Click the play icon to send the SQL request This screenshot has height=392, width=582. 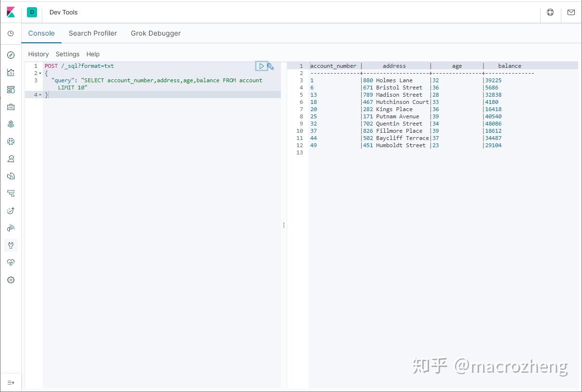tap(262, 66)
